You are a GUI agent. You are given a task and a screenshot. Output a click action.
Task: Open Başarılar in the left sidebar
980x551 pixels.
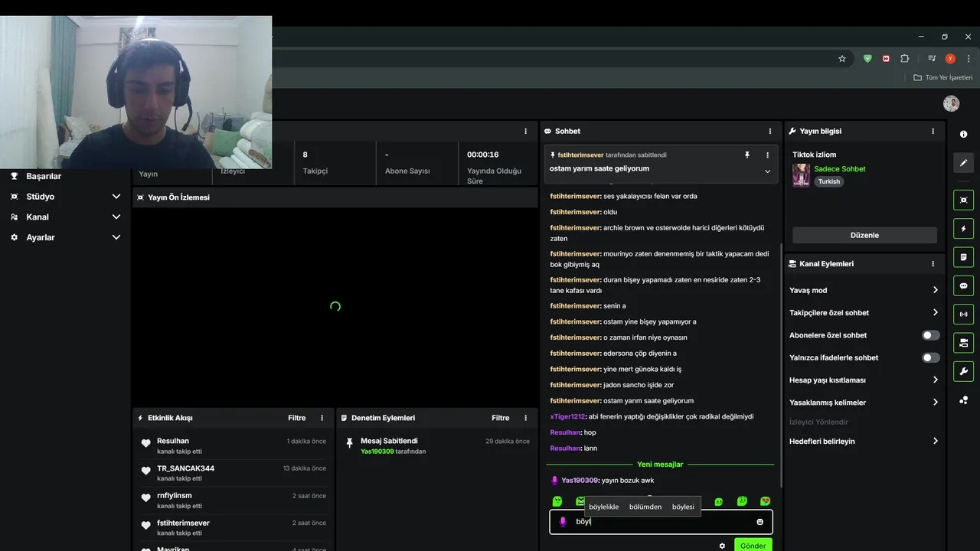[43, 176]
